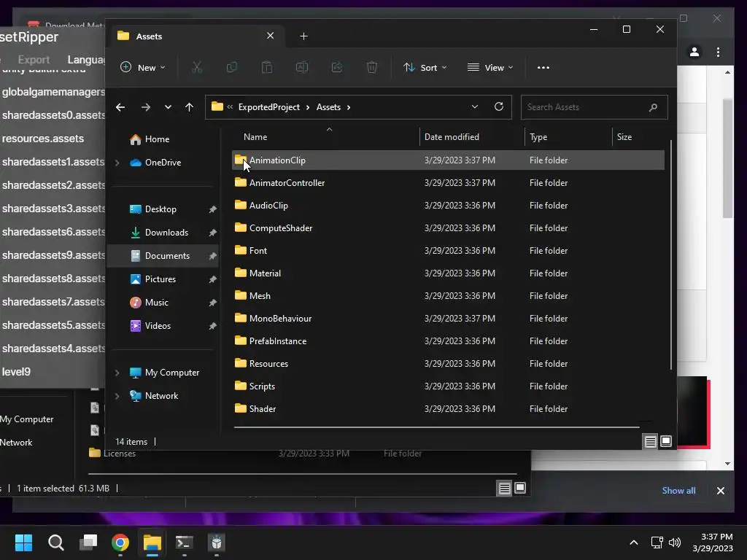Screen dimensions: 747x560
Task: Switch to details view icon in Assets window
Action: 650,441
